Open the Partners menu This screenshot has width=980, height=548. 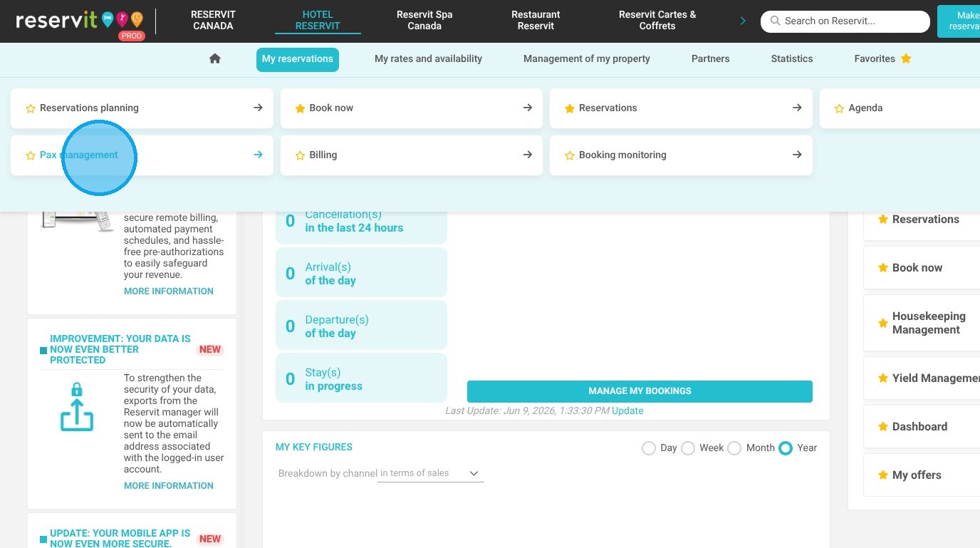click(x=711, y=59)
